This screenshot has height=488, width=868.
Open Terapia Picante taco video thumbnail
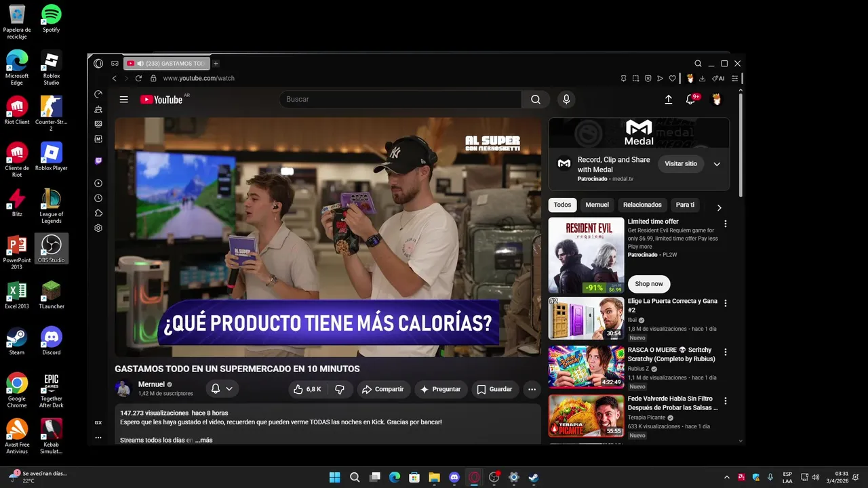(x=586, y=416)
